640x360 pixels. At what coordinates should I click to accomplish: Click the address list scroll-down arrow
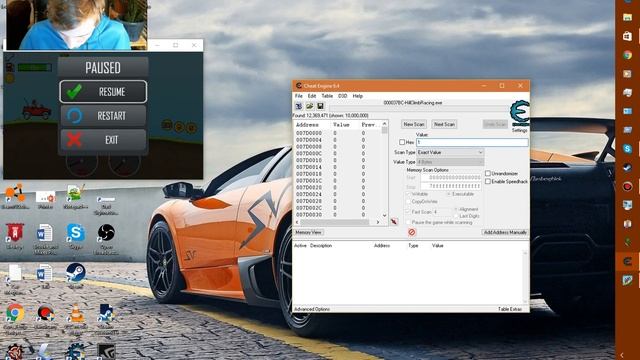click(384, 215)
